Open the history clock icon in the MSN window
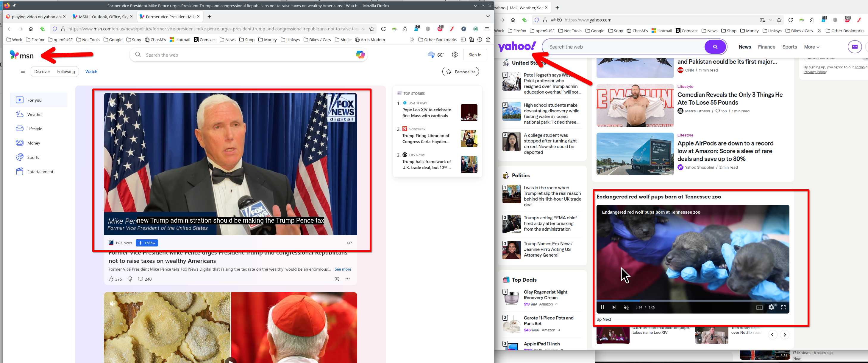Screen dimensions: 868x363 [x=480, y=39]
